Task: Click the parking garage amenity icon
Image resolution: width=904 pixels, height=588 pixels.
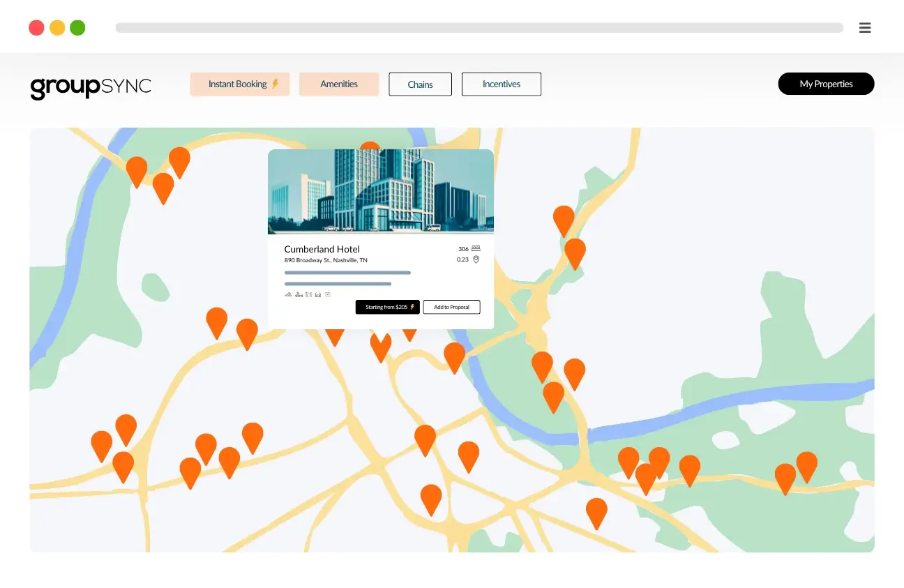Action: click(x=318, y=294)
